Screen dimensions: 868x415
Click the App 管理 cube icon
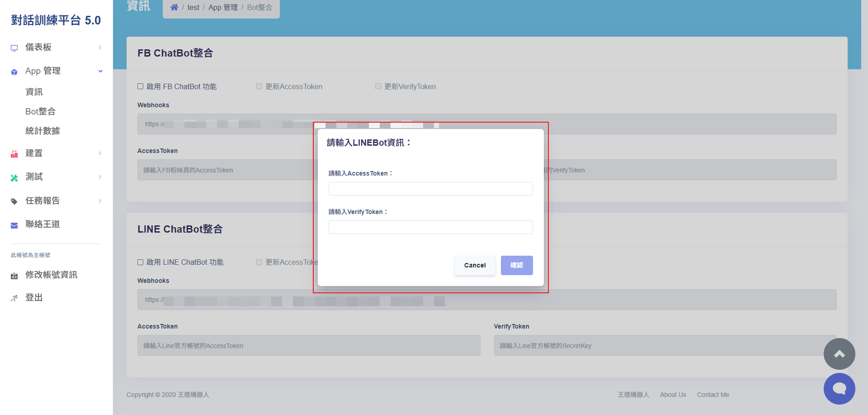[x=14, y=72]
